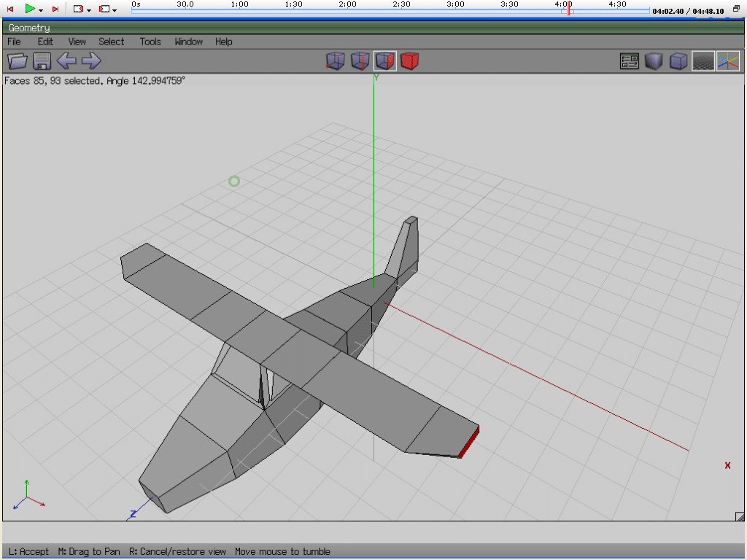Open the preferences panel icon
Viewport: 747px width, 560px height.
pyautogui.click(x=630, y=61)
